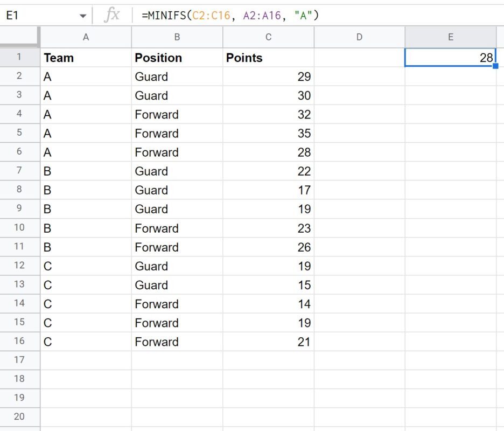Click the points value 30
Viewport: 504px width, 431px height.
(268, 95)
